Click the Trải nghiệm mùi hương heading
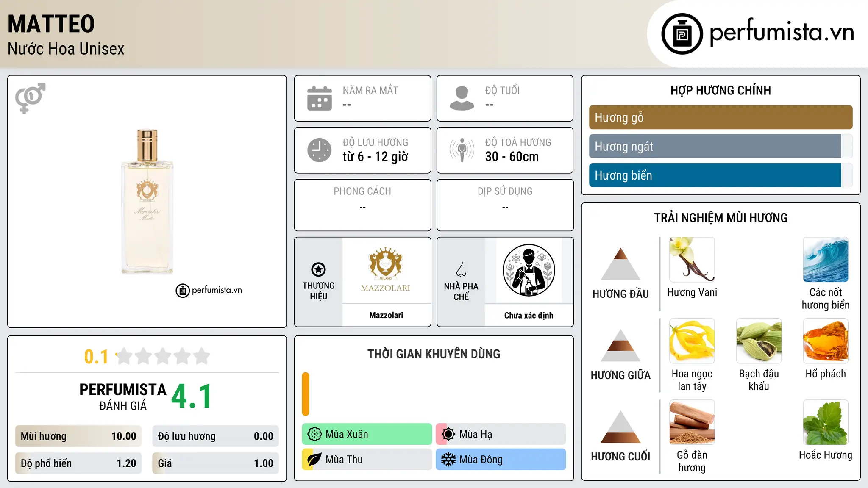The height and width of the screenshot is (488, 868). click(721, 218)
